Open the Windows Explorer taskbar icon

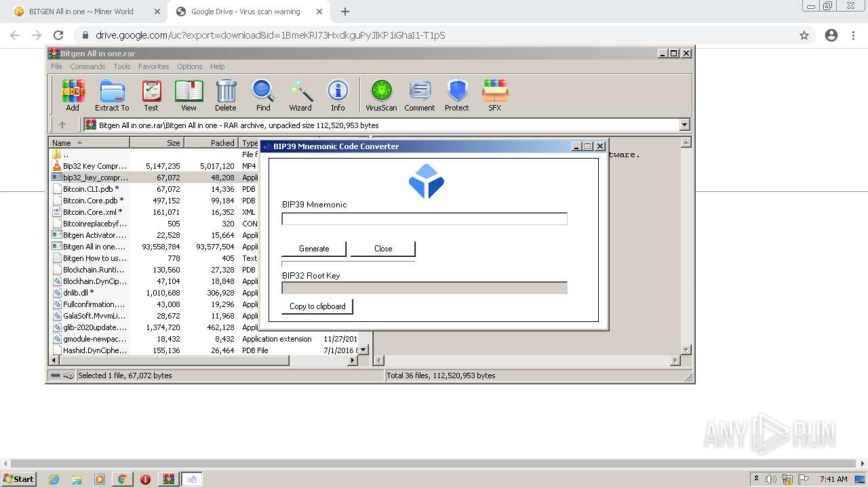77,479
